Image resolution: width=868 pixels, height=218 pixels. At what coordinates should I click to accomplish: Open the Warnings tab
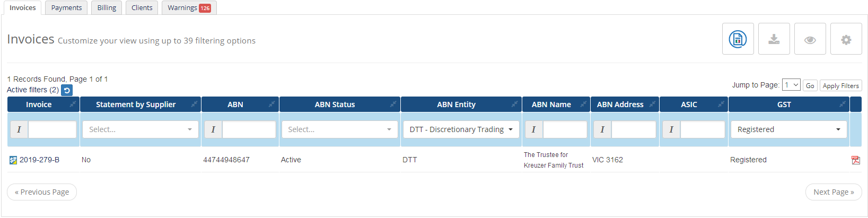[189, 7]
